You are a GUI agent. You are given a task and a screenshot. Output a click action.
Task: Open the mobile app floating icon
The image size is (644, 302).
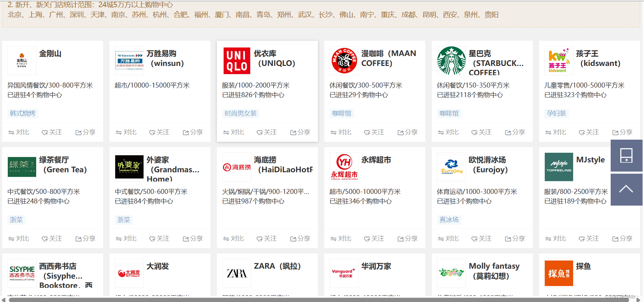point(626,156)
